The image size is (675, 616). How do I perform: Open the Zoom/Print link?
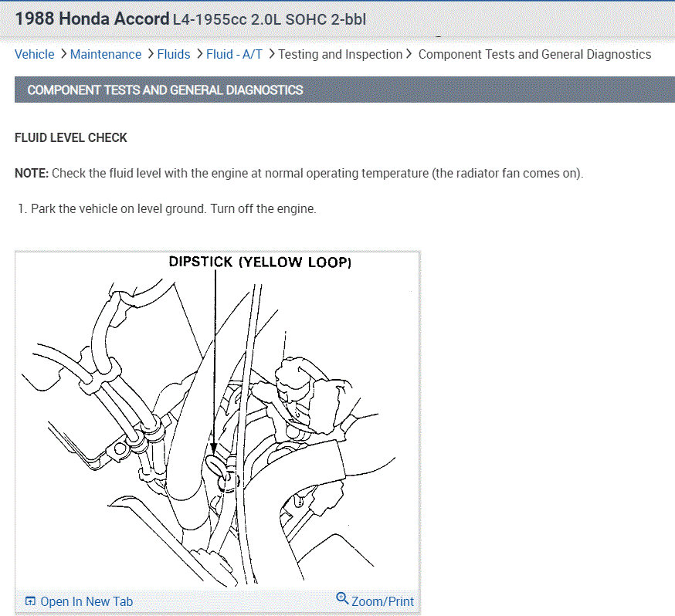pyautogui.click(x=382, y=601)
